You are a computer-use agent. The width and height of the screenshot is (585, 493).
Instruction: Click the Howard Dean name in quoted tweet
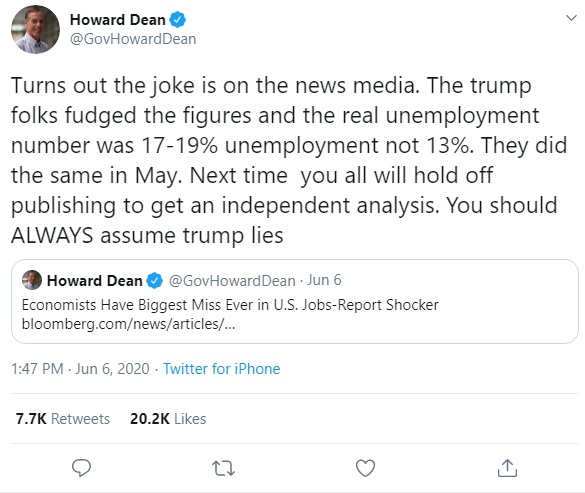[x=95, y=281]
